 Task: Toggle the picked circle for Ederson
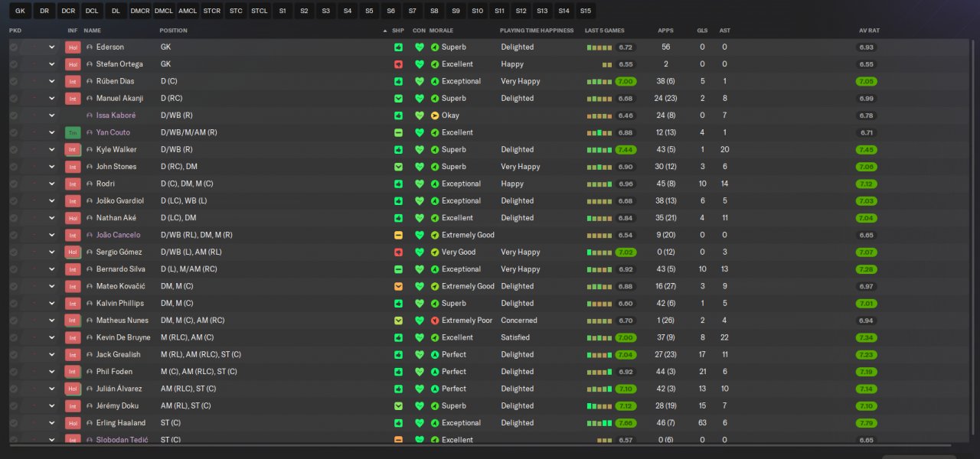(x=14, y=47)
